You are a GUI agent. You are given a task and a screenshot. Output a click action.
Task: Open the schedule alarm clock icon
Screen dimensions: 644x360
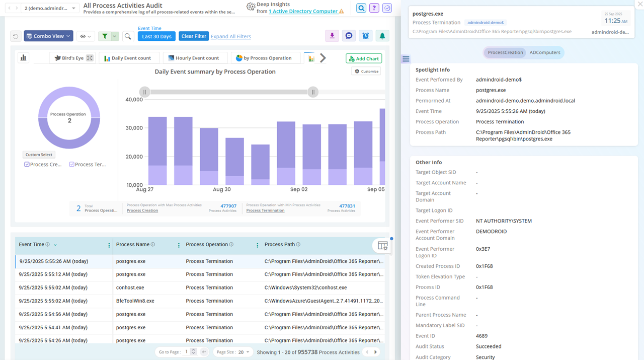click(x=366, y=36)
